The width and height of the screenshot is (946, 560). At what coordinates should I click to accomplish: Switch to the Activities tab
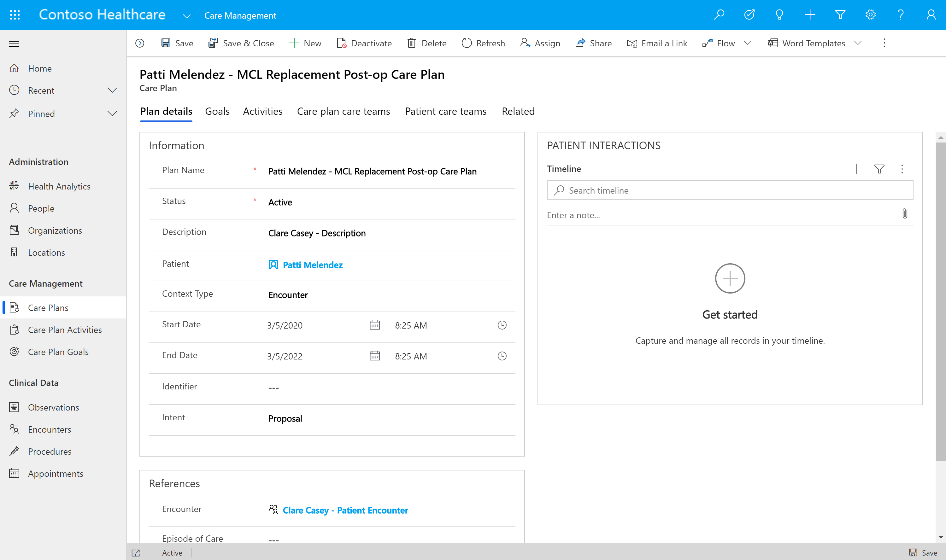(x=262, y=111)
